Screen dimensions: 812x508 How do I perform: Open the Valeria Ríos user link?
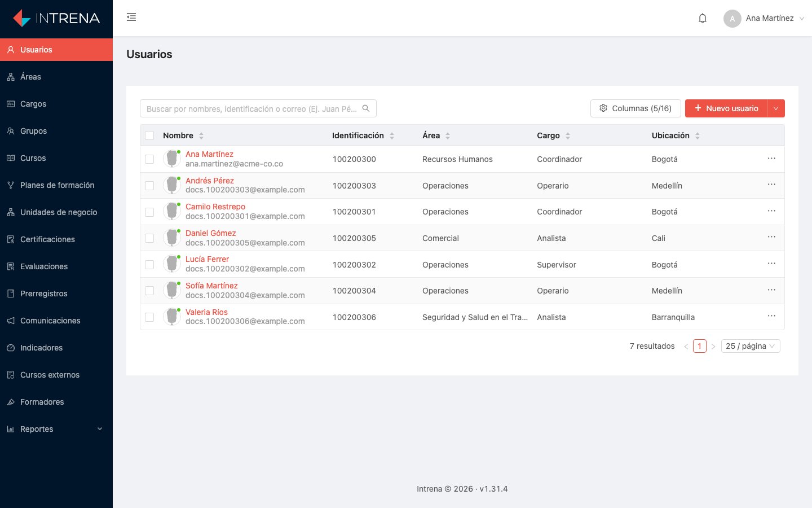[x=206, y=312]
